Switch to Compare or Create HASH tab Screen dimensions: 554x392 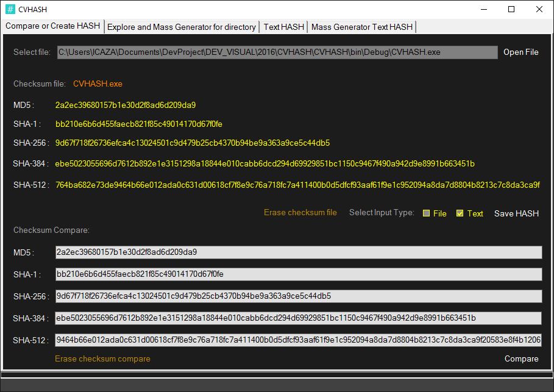pos(53,26)
